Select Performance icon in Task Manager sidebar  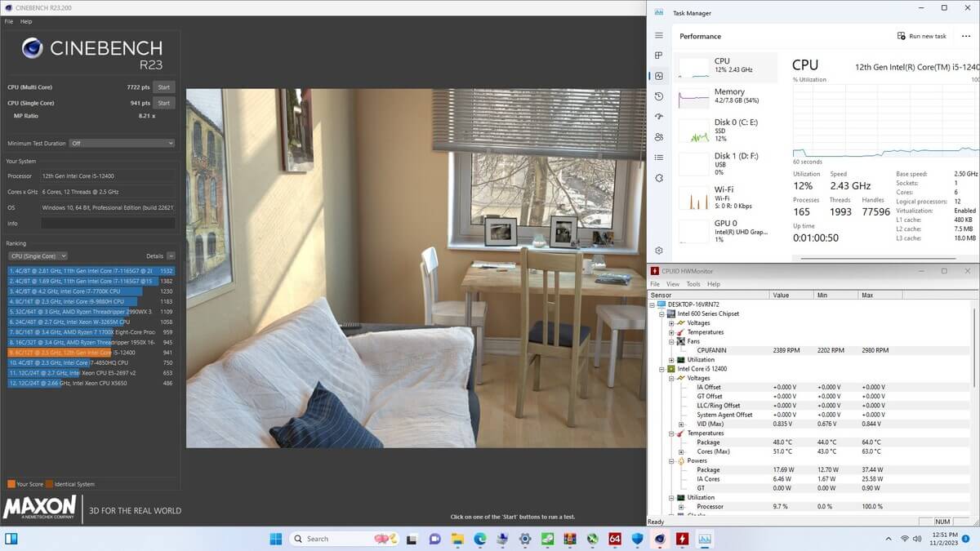[659, 76]
